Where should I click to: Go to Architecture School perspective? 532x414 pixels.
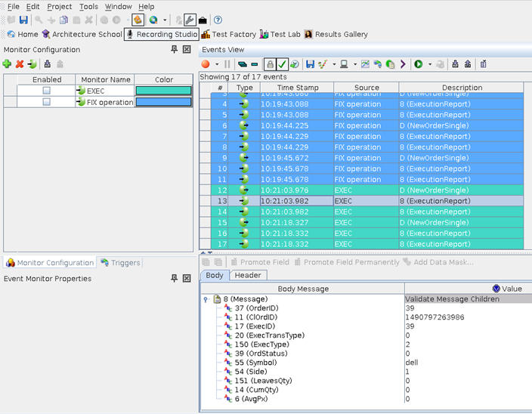[82, 34]
